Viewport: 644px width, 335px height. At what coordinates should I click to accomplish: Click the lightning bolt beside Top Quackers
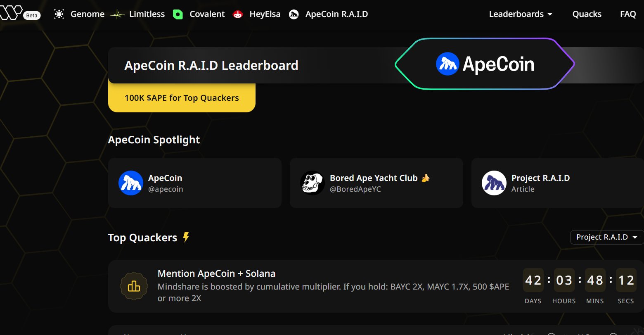pos(186,237)
